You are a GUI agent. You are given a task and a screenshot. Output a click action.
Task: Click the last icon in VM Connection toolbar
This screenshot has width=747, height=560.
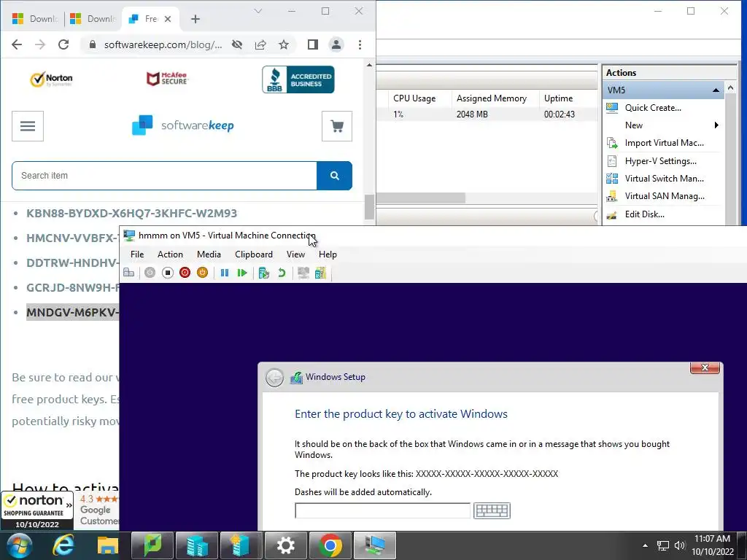(321, 273)
